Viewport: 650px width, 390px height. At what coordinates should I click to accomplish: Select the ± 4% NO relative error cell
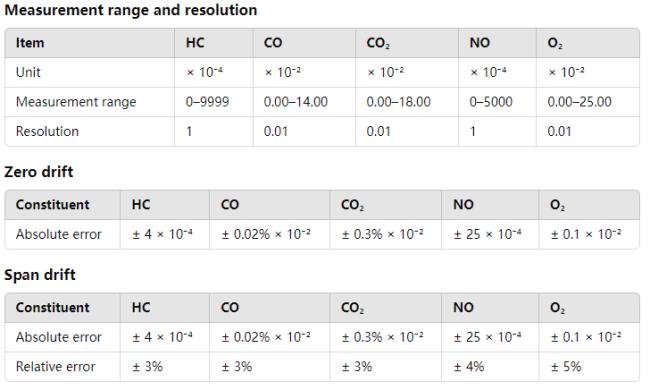pos(469,367)
